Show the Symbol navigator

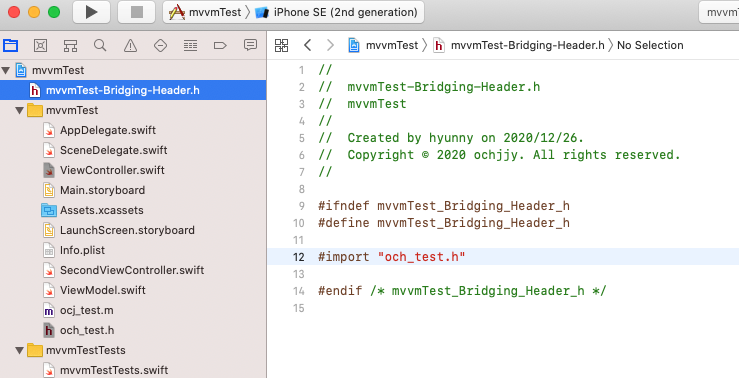(70, 45)
